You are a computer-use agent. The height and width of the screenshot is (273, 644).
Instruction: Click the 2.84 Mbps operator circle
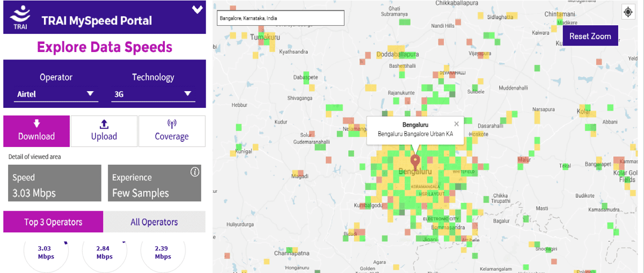click(105, 253)
